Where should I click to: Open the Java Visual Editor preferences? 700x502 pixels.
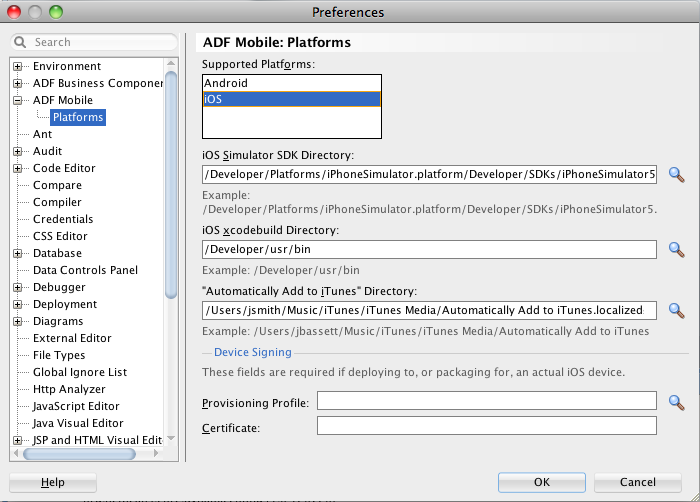pos(78,423)
